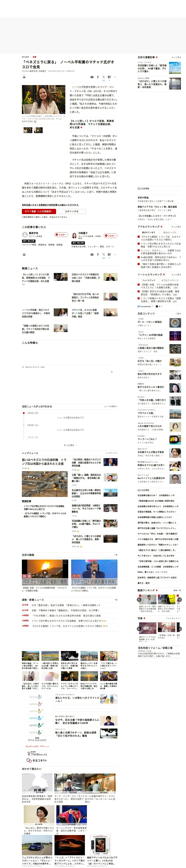Open the 先生コネクト logo link
Image resolution: width=186 pixels, height=868 pixels.
(37, 761)
